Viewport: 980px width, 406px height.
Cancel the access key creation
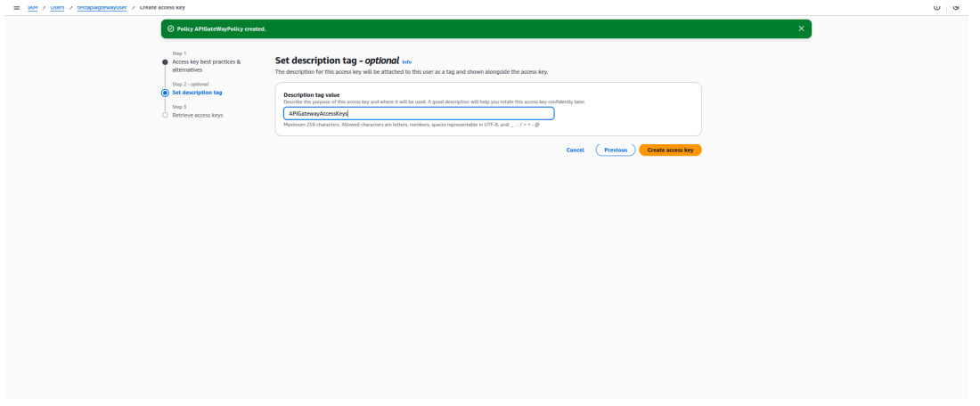576,150
